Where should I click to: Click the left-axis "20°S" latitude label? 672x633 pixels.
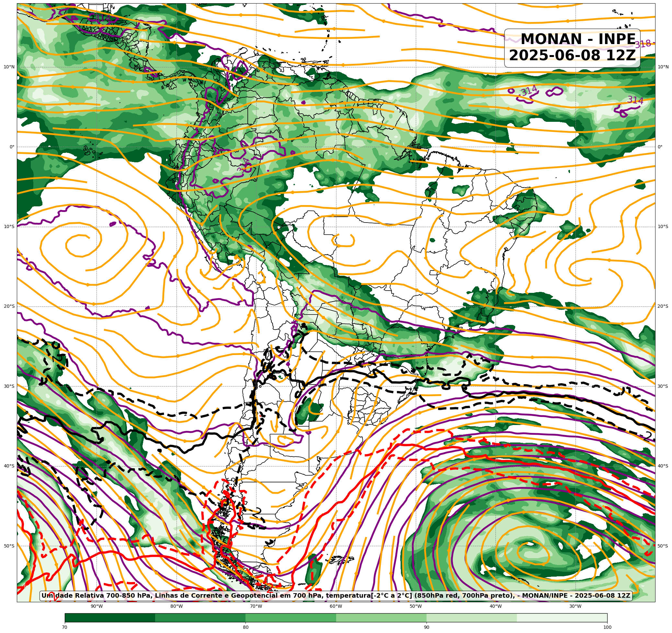point(9,306)
